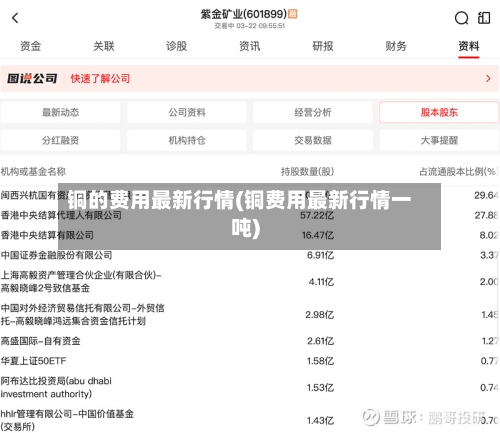The width and height of the screenshot is (500, 433).
Task: Select row 华夏上证50ETF
Action: tap(250, 361)
